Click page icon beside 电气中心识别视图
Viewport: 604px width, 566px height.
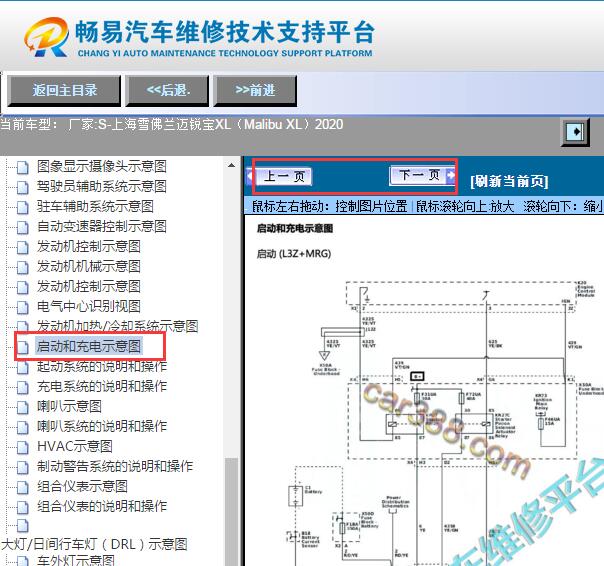(x=23, y=307)
